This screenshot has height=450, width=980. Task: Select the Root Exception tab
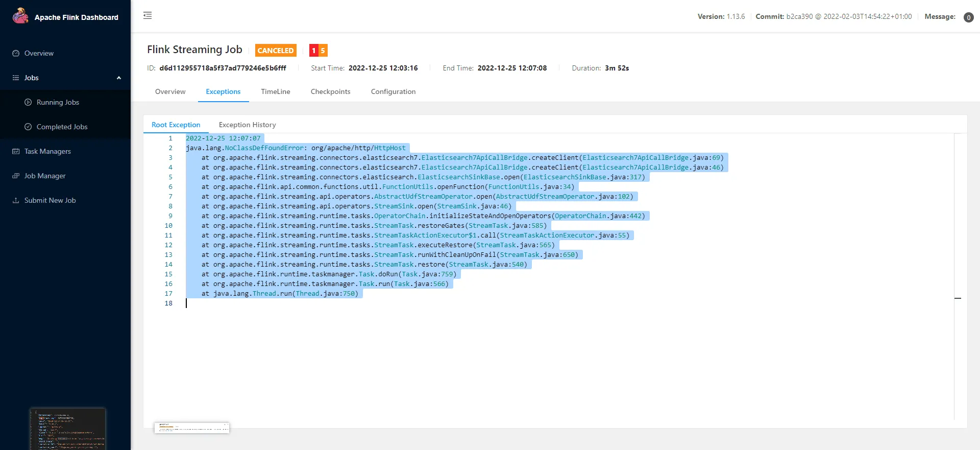click(176, 125)
